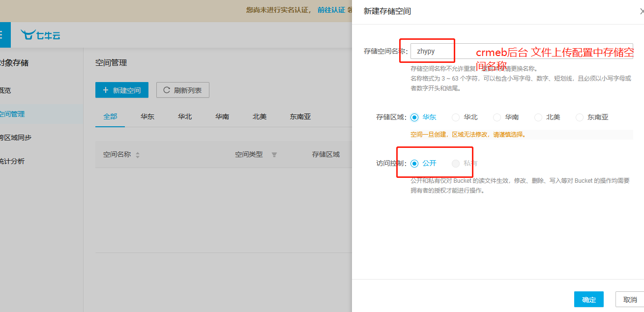The image size is (644, 312).
Task: Click the 存储区域 column header
Action: coord(326,154)
